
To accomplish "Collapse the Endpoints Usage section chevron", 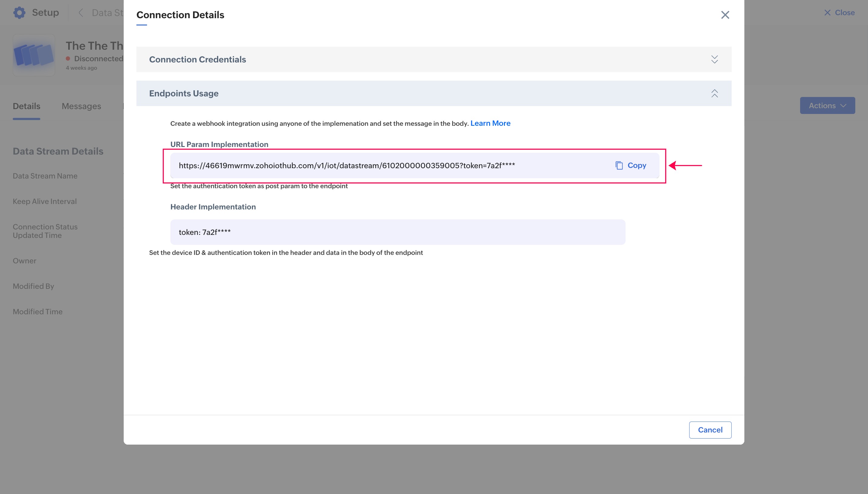I will [714, 93].
